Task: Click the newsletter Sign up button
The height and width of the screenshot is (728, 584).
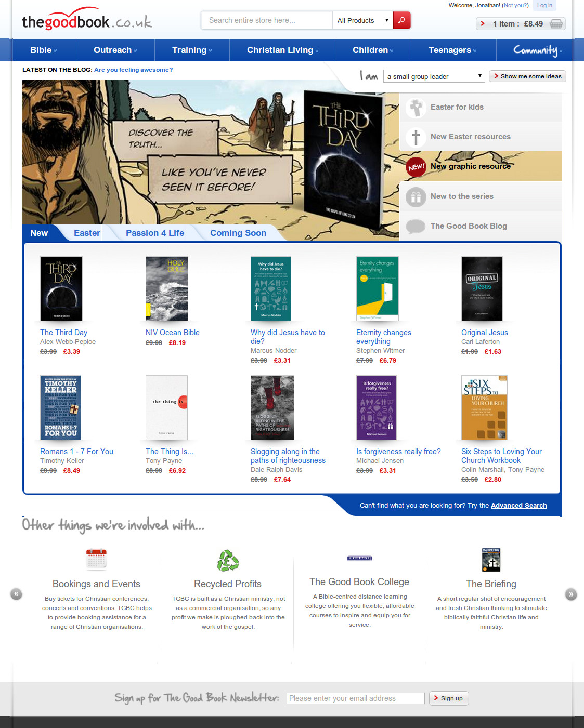Action: point(449,698)
